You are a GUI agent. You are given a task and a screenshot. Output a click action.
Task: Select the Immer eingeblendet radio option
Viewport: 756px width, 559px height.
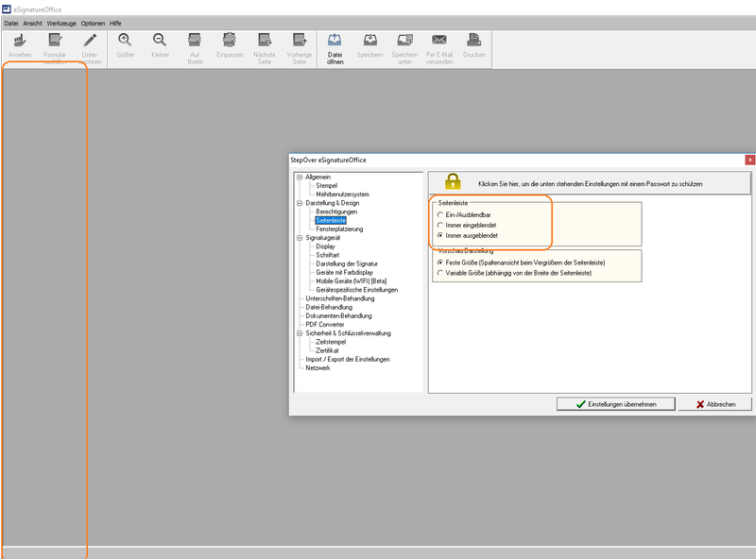pos(439,226)
